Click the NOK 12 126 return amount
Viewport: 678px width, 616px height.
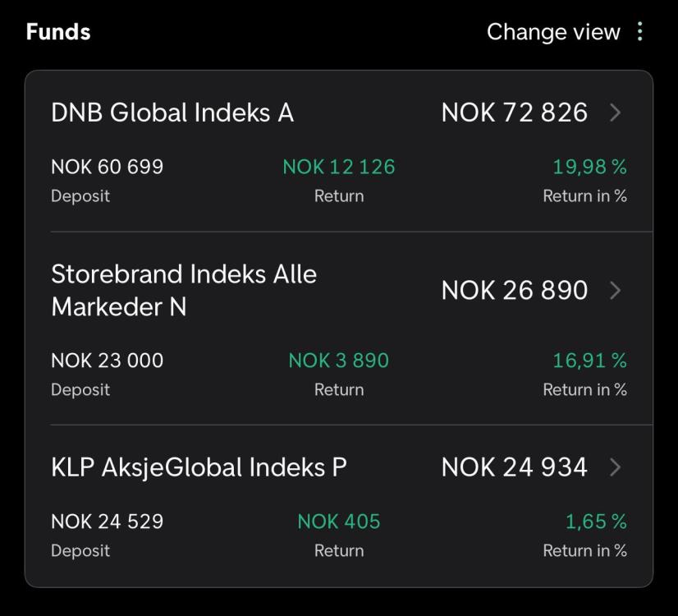(339, 167)
